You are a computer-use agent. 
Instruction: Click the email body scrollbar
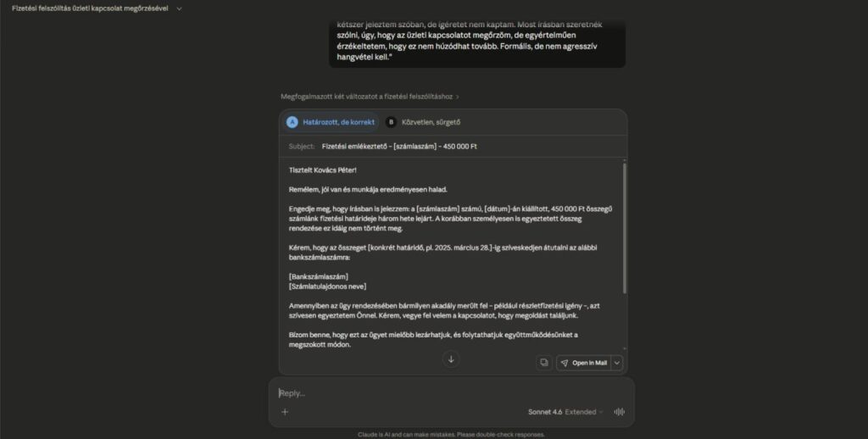click(625, 228)
